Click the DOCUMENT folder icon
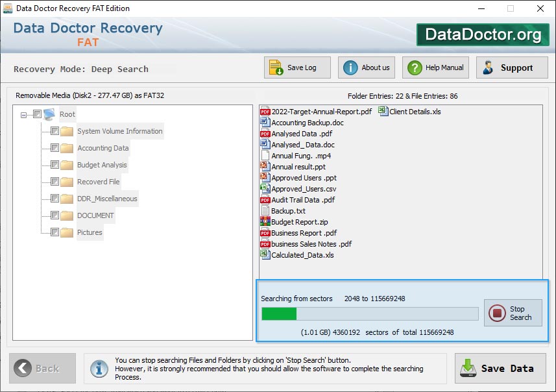Viewport: 556px width, 392px height. click(67, 215)
